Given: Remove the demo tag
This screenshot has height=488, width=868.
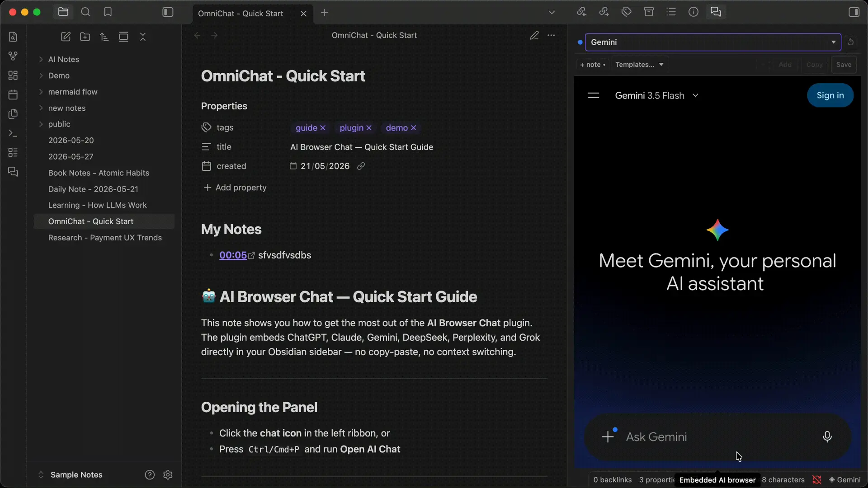Looking at the screenshot, I should point(413,128).
